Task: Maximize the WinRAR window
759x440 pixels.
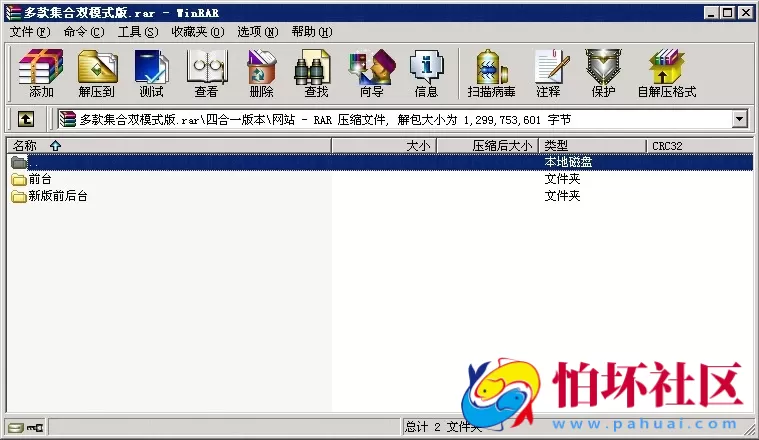Action: click(x=728, y=13)
